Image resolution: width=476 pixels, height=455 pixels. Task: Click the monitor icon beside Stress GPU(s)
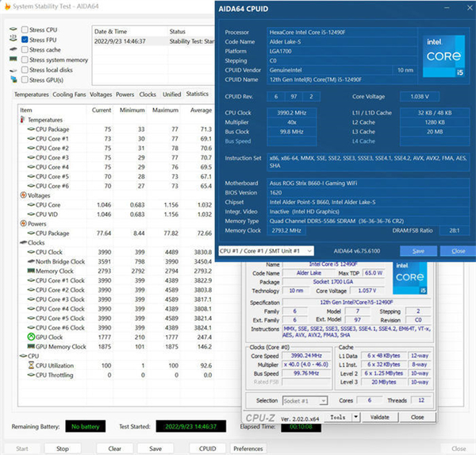tap(13, 79)
